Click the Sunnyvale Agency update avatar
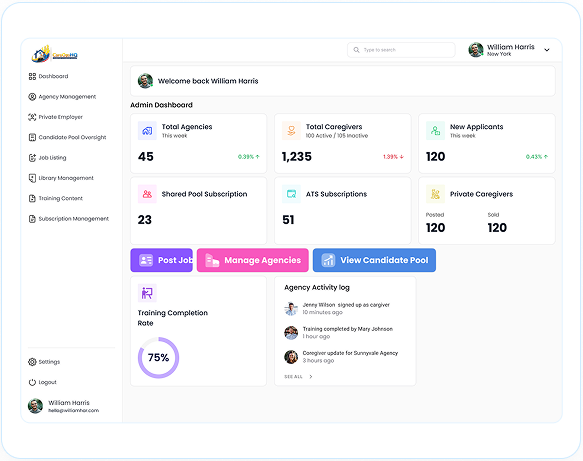 tap(291, 357)
